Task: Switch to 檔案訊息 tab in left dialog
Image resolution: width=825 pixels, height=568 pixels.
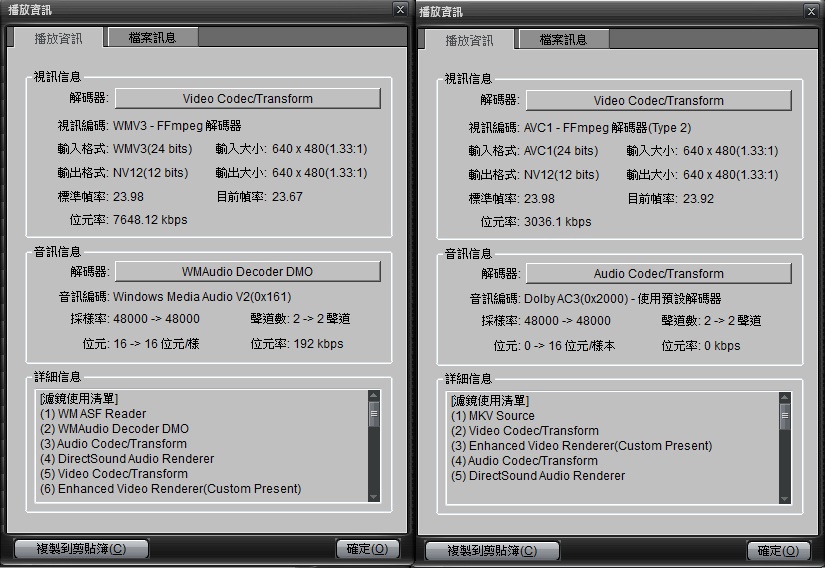Action: click(152, 38)
